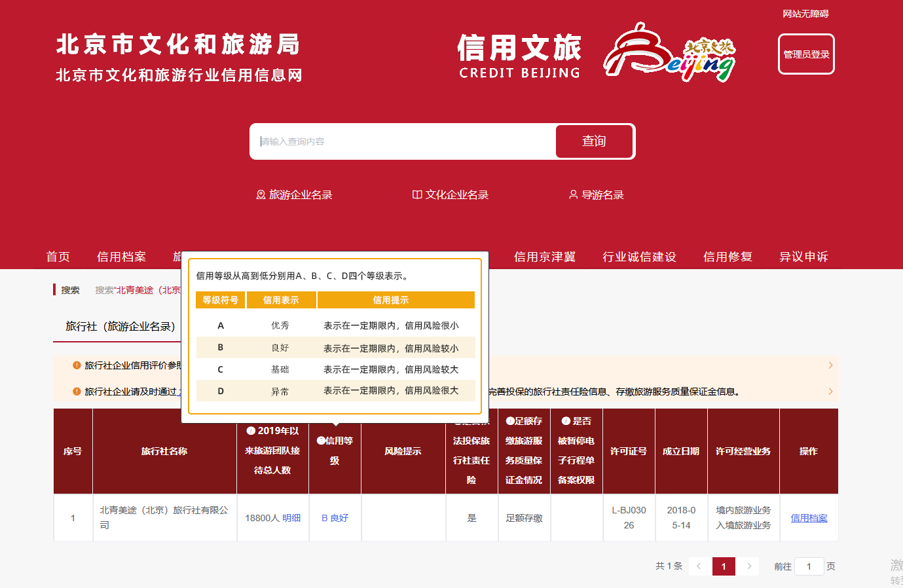Click founding date 2018-05-14 cell
The image size is (903, 588).
[682, 518]
